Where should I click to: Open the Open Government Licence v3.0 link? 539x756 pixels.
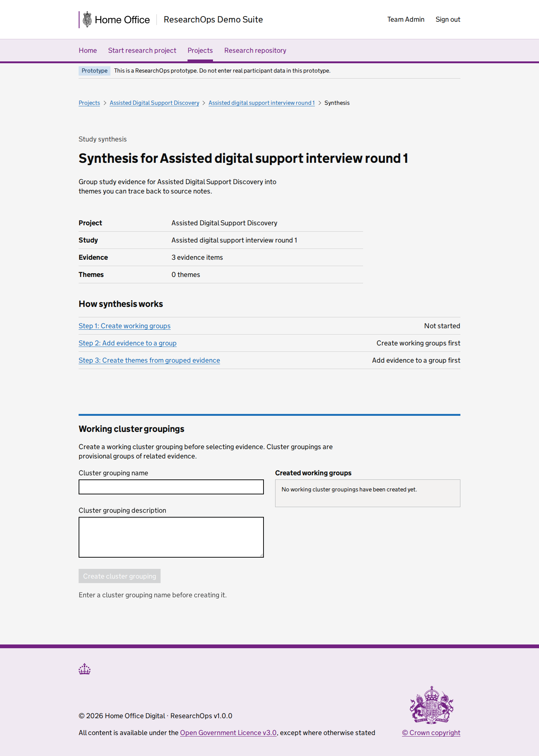(x=228, y=733)
